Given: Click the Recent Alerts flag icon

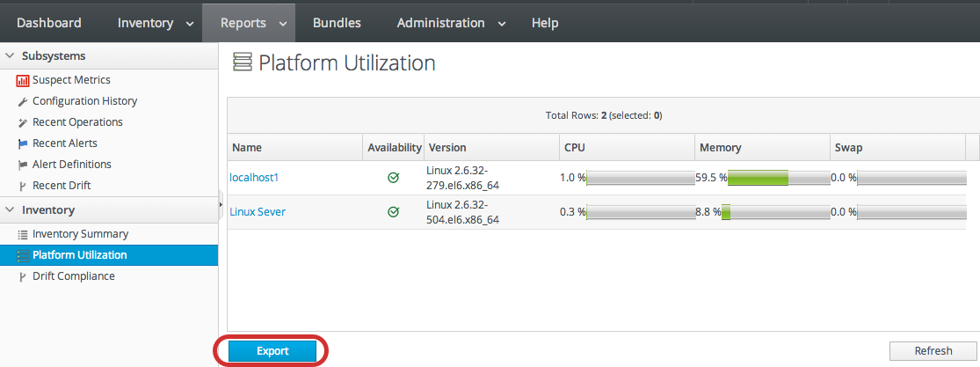Looking at the screenshot, I should (x=23, y=143).
